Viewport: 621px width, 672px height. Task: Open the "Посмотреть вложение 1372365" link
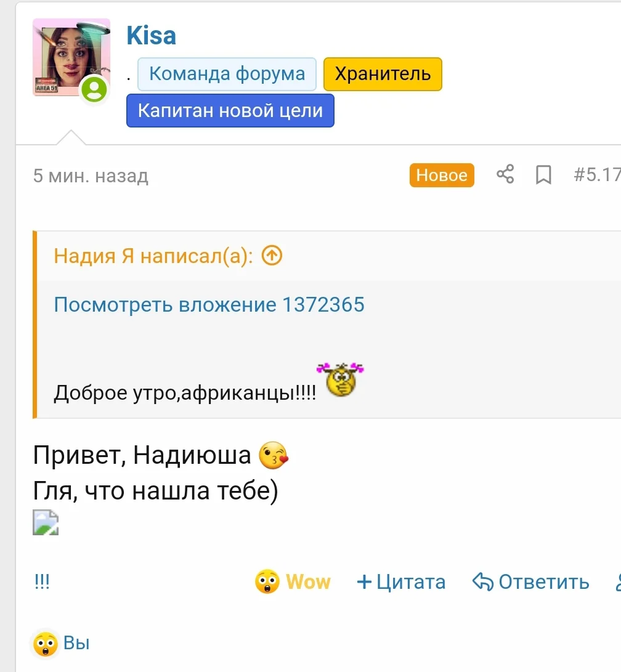pyautogui.click(x=209, y=304)
